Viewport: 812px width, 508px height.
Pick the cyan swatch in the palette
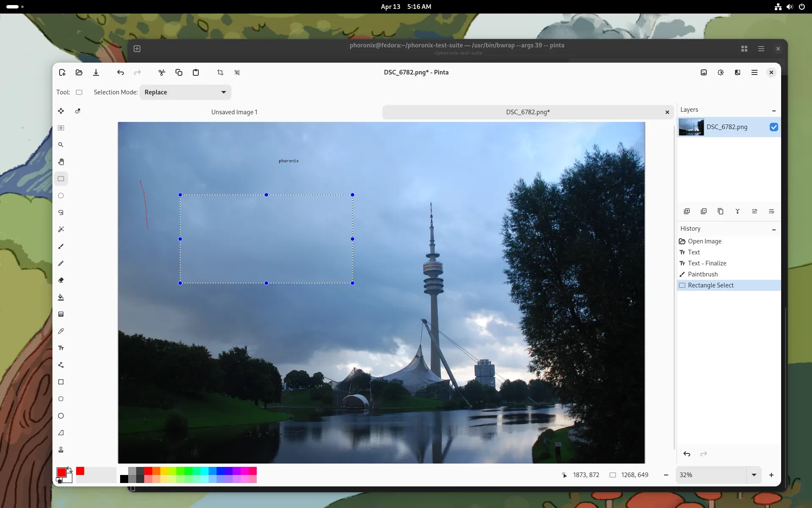pos(204,471)
